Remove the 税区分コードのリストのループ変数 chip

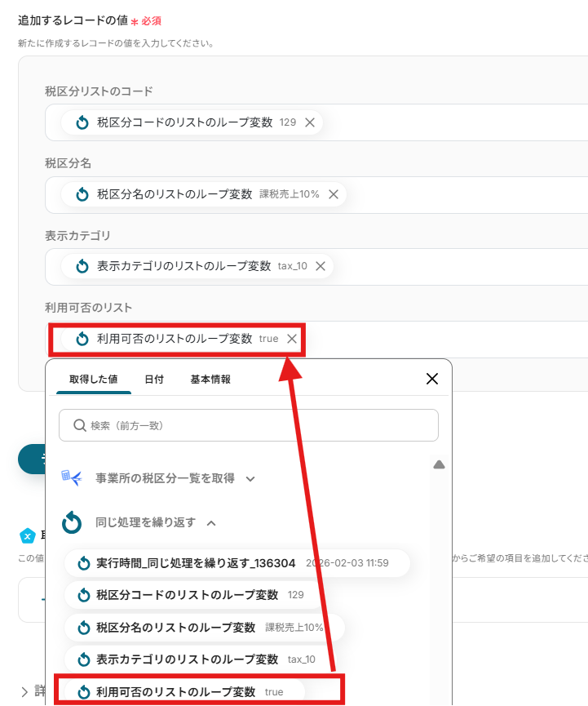pyautogui.click(x=310, y=122)
